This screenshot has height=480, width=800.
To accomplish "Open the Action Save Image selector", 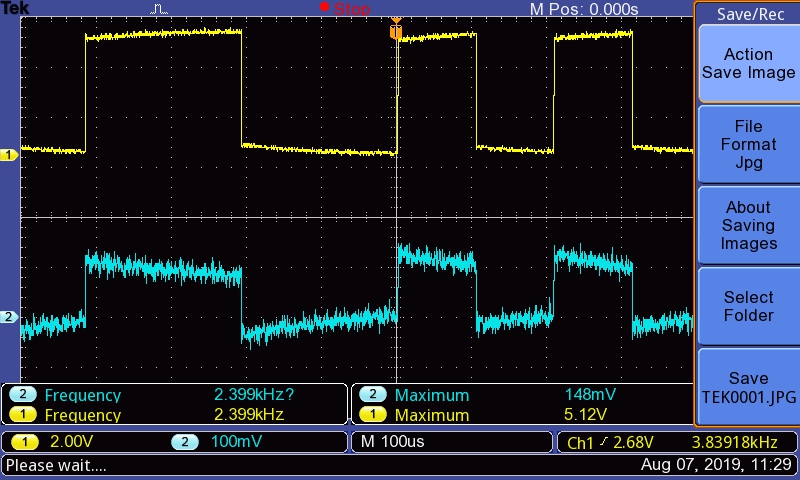I will click(x=747, y=64).
